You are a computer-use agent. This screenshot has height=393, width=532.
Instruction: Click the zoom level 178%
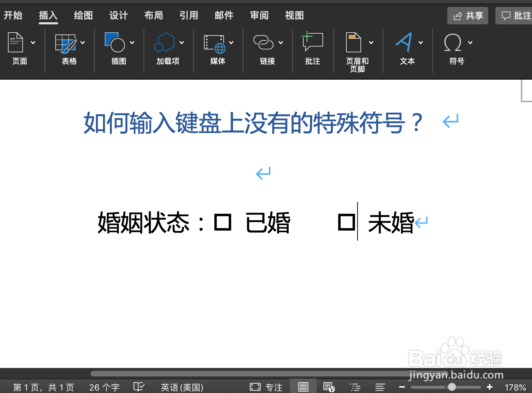pos(515,387)
